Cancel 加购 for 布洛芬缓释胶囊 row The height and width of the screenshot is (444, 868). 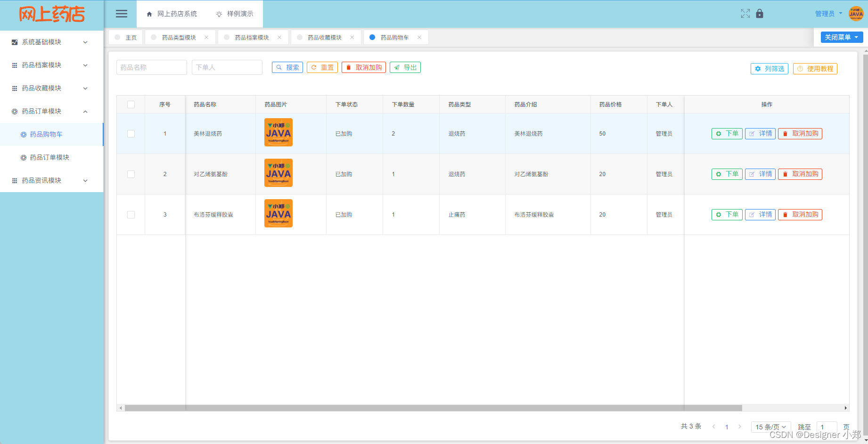click(800, 215)
